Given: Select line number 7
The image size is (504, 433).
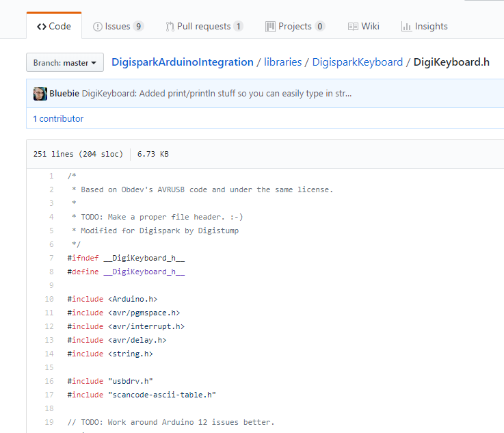Looking at the screenshot, I should (x=51, y=258).
